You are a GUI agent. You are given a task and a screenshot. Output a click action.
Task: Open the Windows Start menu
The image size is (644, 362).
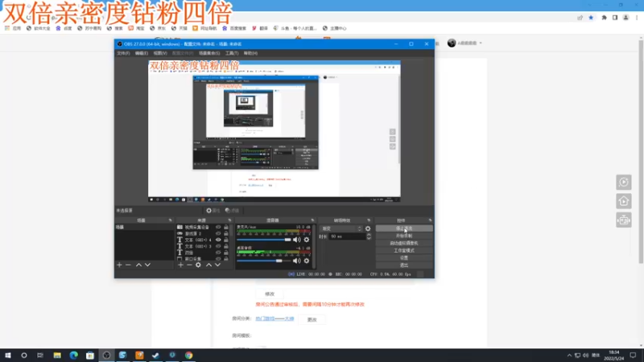[x=8, y=356]
